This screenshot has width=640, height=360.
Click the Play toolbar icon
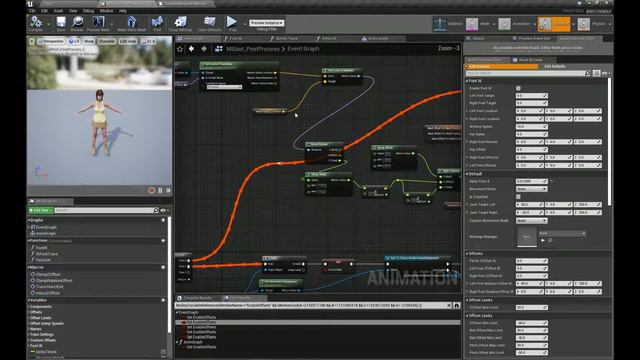pos(232,22)
